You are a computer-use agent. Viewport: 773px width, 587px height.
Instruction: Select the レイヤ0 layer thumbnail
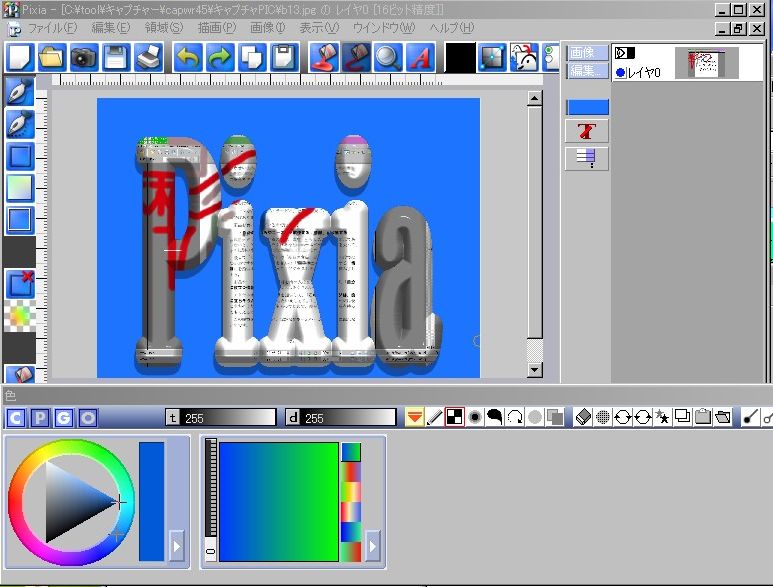pyautogui.click(x=706, y=63)
